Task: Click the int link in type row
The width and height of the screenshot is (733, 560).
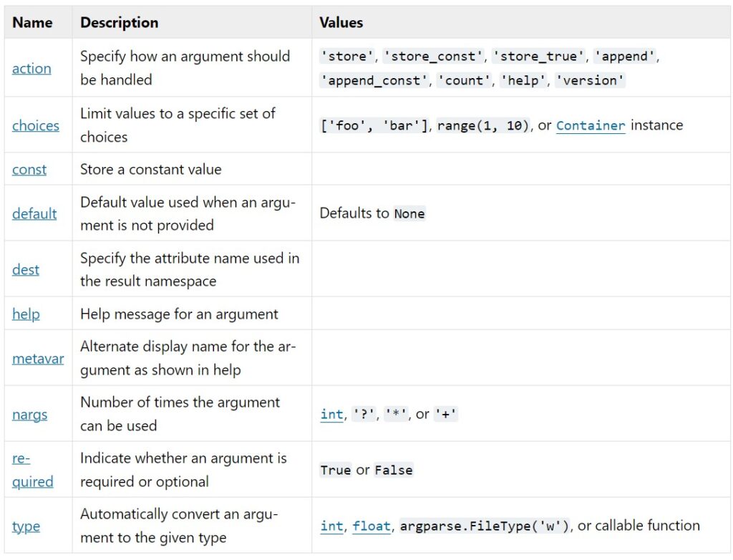Action: point(331,526)
